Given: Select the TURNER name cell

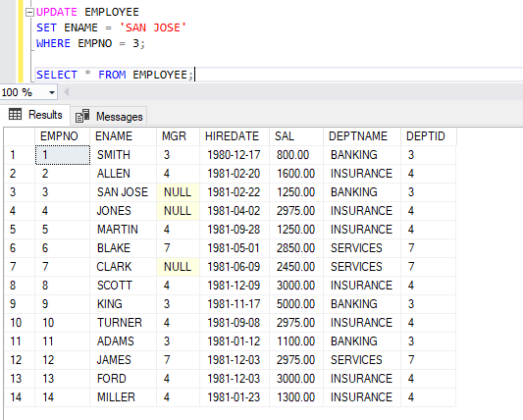Looking at the screenshot, I should [123, 323].
